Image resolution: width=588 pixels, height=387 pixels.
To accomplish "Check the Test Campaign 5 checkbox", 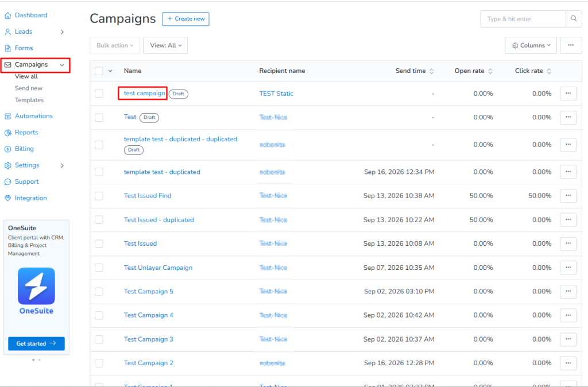I will point(99,291).
